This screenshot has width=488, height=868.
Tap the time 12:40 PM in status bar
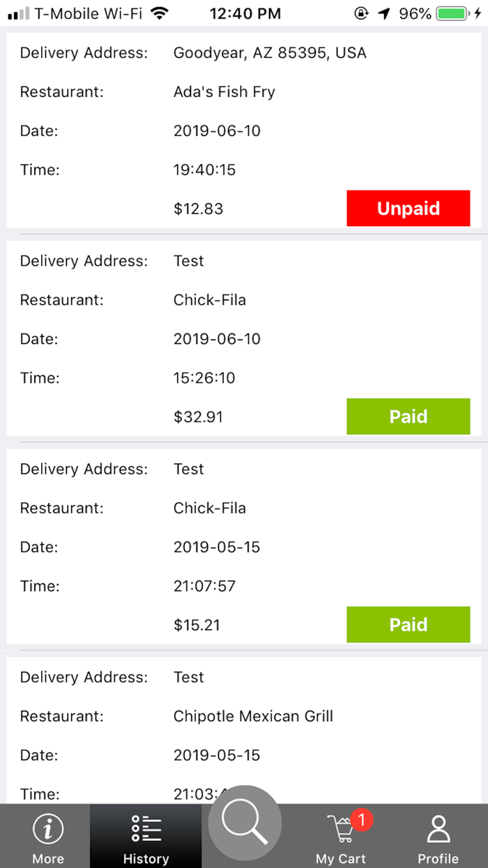(245, 13)
